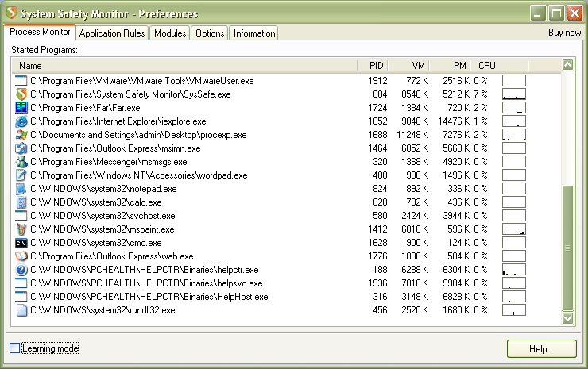
Task: Open the Help... button
Action: coord(541,349)
